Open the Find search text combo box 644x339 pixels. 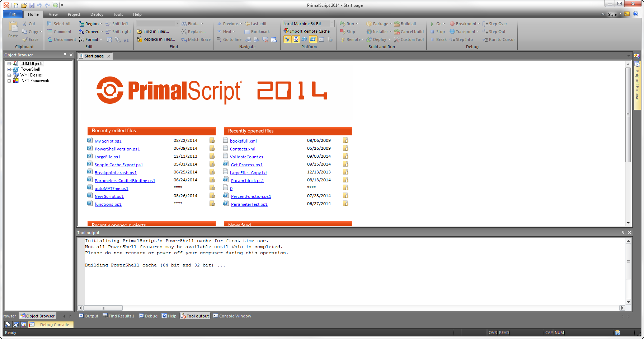click(x=158, y=24)
